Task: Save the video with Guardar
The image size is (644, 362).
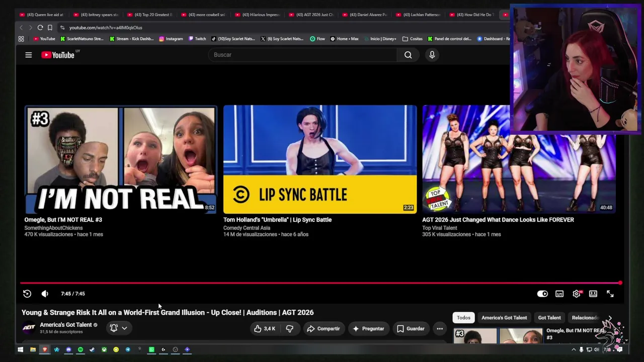Action: pyautogui.click(x=411, y=328)
